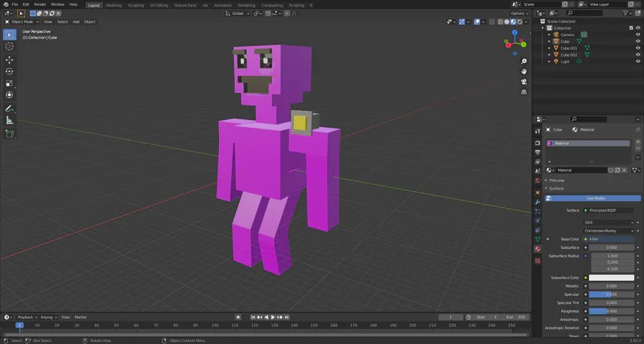Expand the Camera tree item

click(x=549, y=35)
